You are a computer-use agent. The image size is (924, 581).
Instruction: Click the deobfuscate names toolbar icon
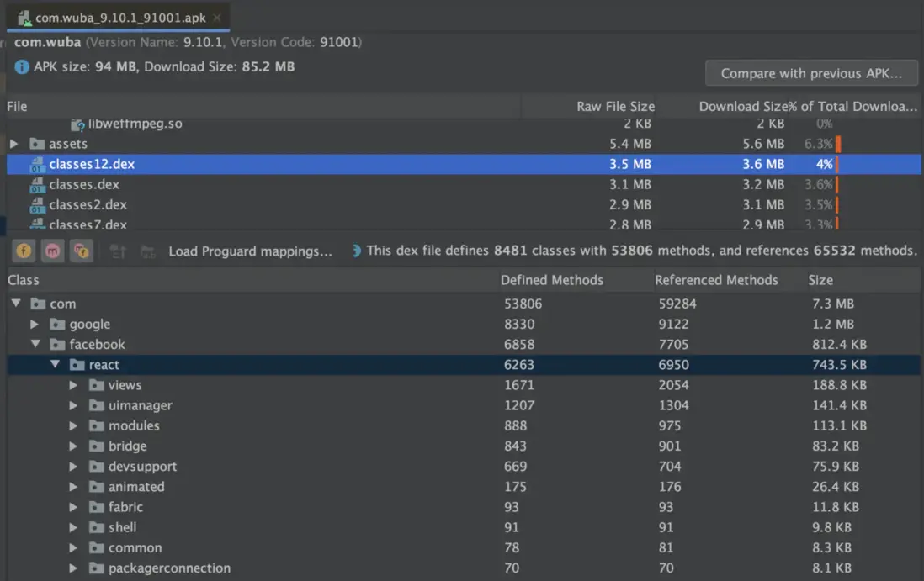148,251
